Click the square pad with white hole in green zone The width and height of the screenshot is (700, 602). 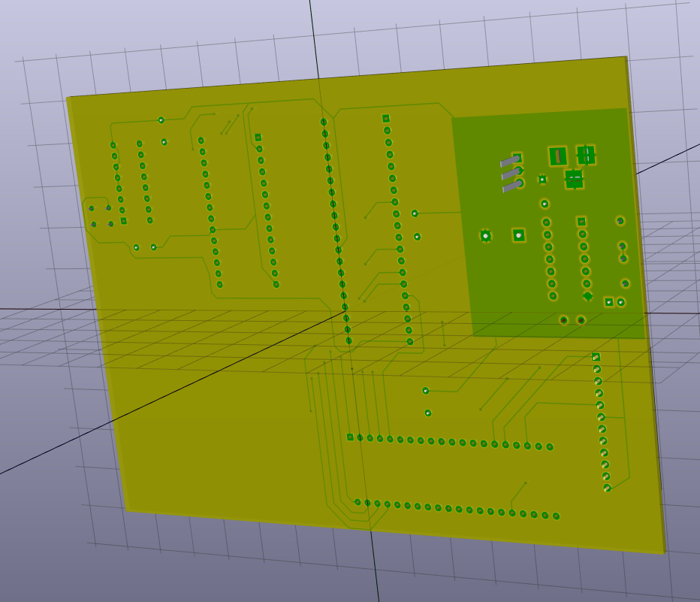(x=518, y=235)
